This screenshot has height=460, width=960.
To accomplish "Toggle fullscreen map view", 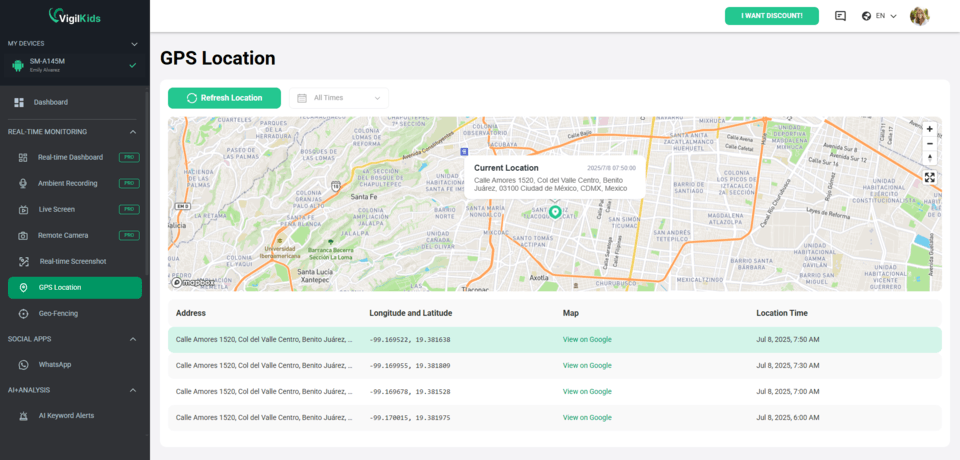I will click(929, 178).
